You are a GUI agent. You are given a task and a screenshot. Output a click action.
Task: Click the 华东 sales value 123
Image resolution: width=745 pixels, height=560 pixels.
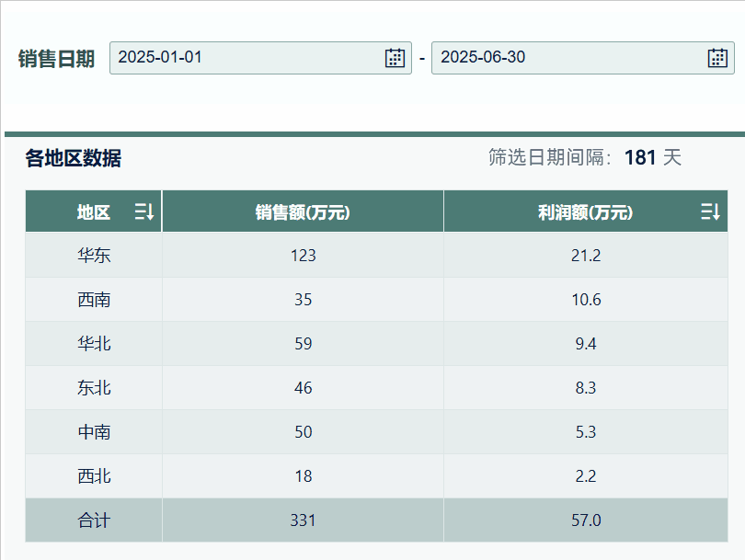(x=303, y=256)
